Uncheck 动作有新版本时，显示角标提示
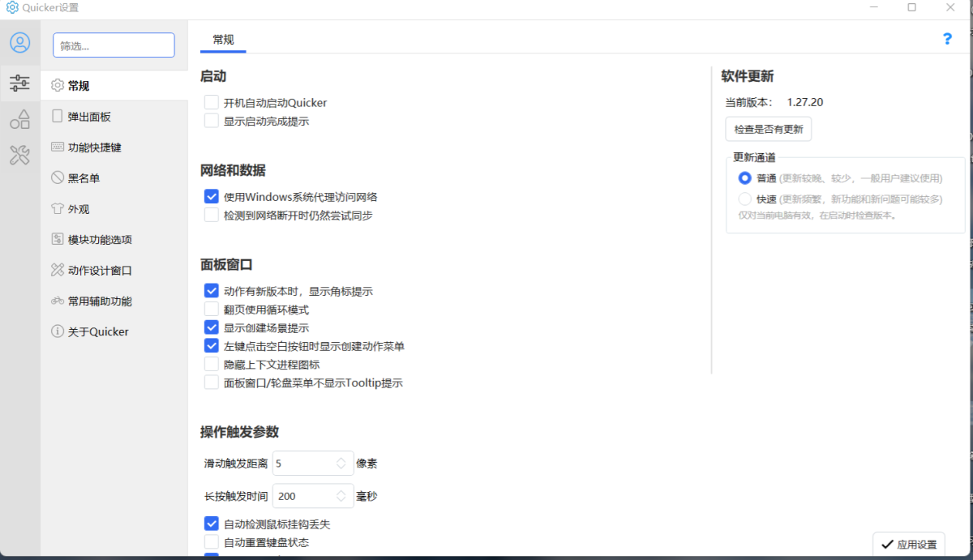 212,291
